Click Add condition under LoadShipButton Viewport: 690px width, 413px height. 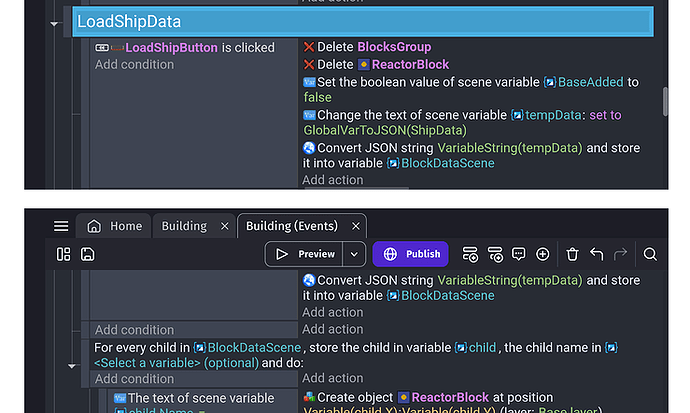pos(134,65)
